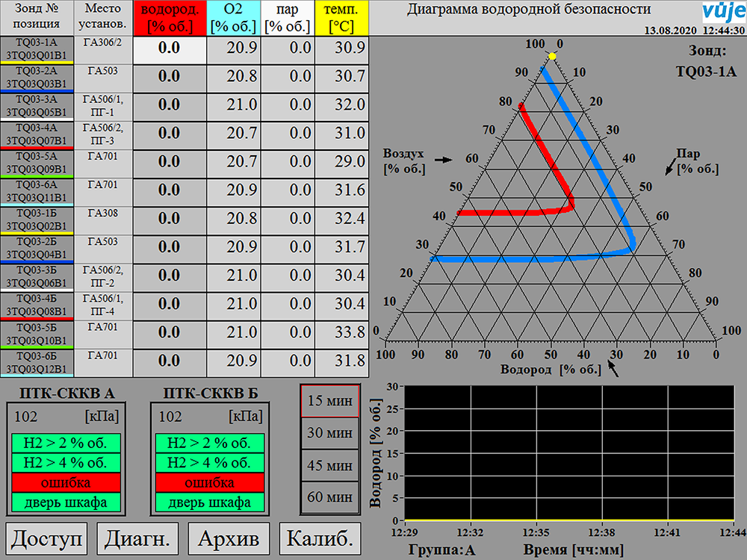
Task: Select the TQ03-3A probe in the table
Action: (37, 105)
